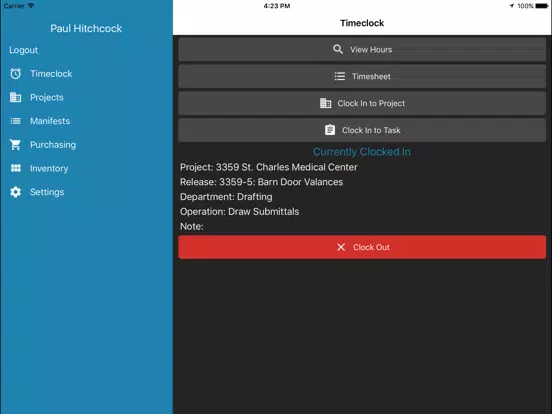The width and height of the screenshot is (552, 414).
Task: Open the Timesheet button
Action: 362,76
